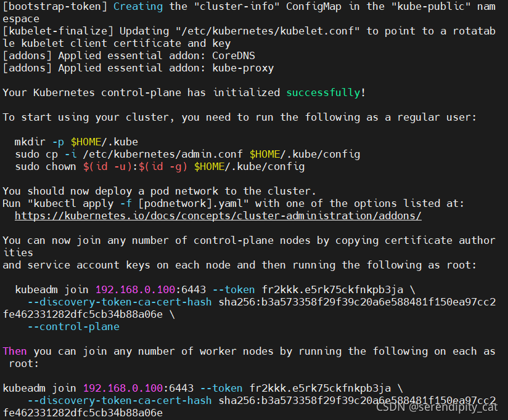Click the "kube-public" namespace name
The width and height of the screenshot is (508, 420).
(430, 7)
